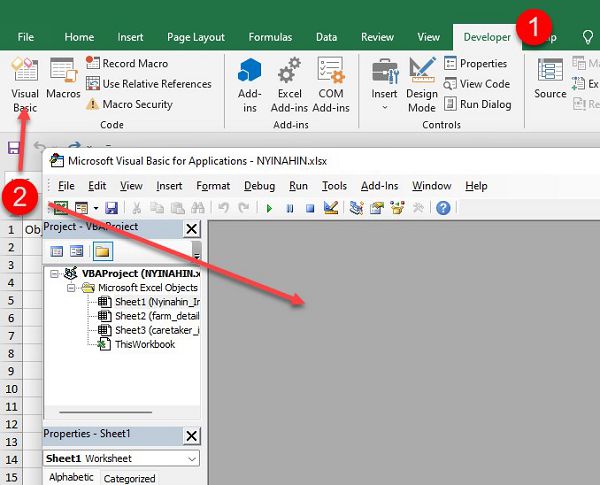Switch to the Formulas tab
Image resolution: width=600 pixels, height=485 pixels.
click(x=270, y=37)
